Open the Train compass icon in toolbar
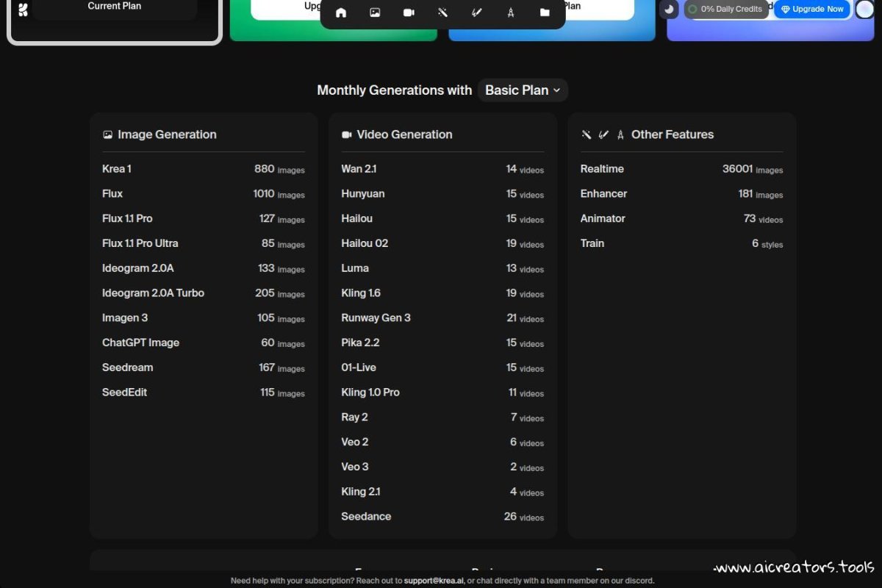882x588 pixels. click(x=510, y=12)
